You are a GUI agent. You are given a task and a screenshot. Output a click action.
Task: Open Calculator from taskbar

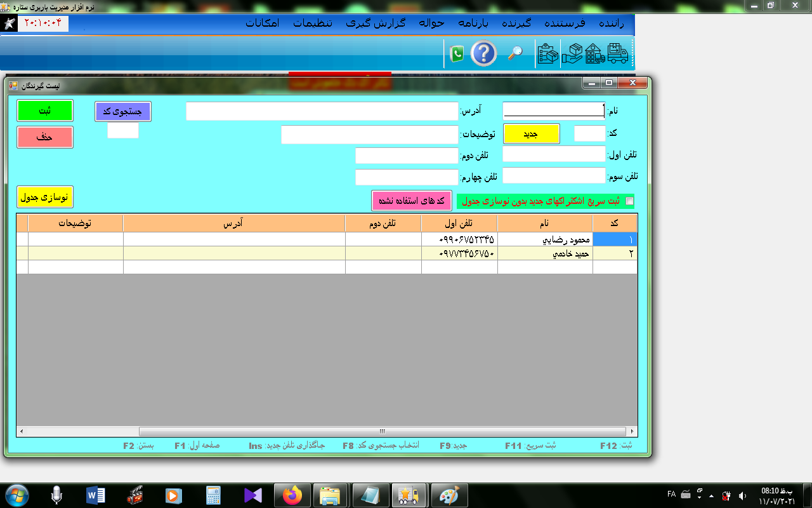coord(213,495)
